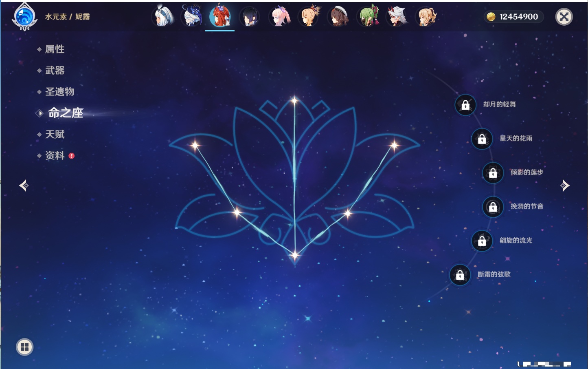Image resolution: width=588 pixels, height=369 pixels.
Task: Click lock icon for 挽漪的节音
Action: pos(493,207)
